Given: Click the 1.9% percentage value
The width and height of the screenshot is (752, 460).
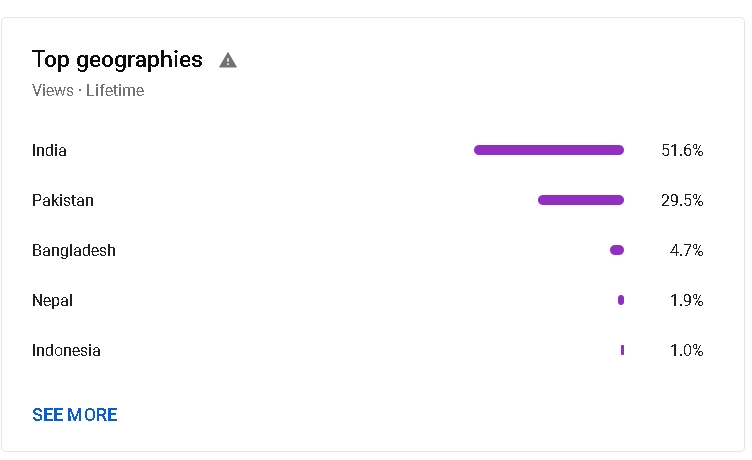Looking at the screenshot, I should point(686,301).
